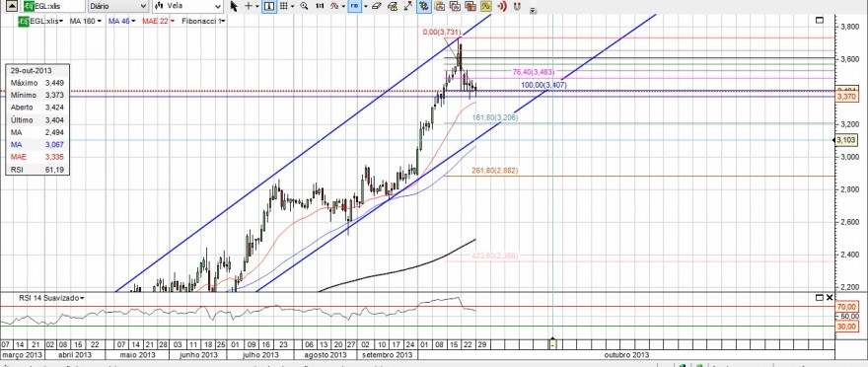Click the first of four chart-window icons

click(x=440, y=6)
